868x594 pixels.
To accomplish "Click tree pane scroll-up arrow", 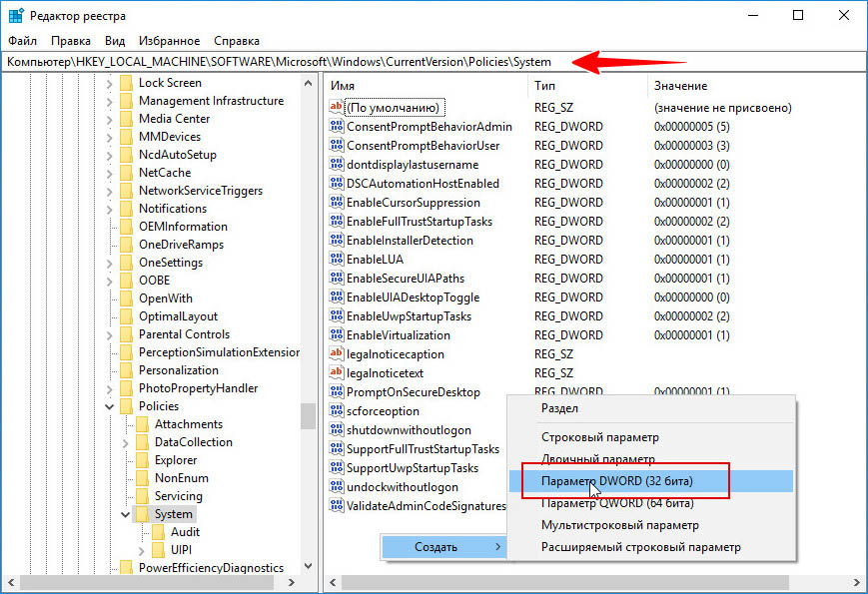I will (x=309, y=84).
